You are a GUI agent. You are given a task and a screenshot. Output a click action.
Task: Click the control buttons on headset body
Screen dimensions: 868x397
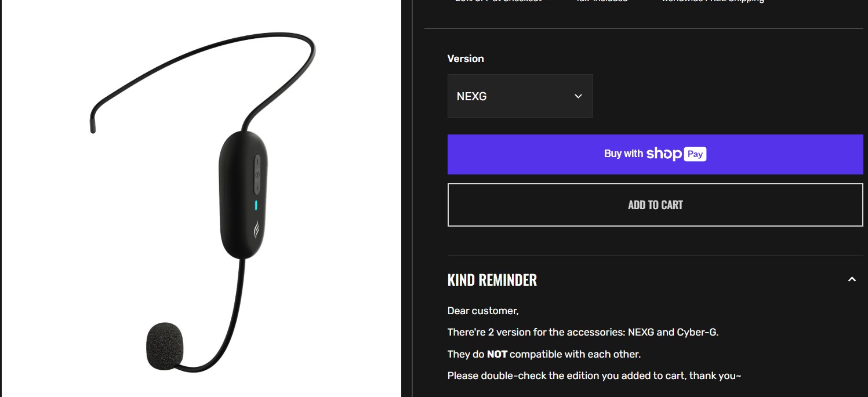coord(256,174)
